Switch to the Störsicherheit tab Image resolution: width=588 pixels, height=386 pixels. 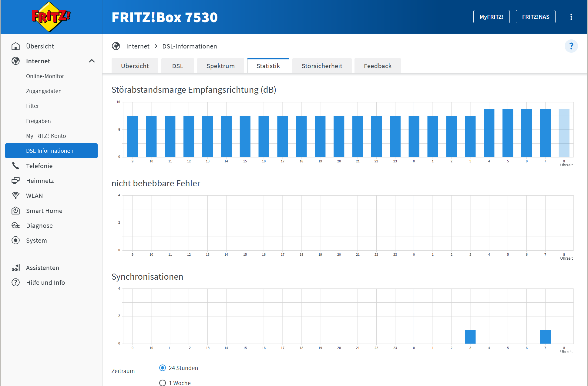click(322, 66)
